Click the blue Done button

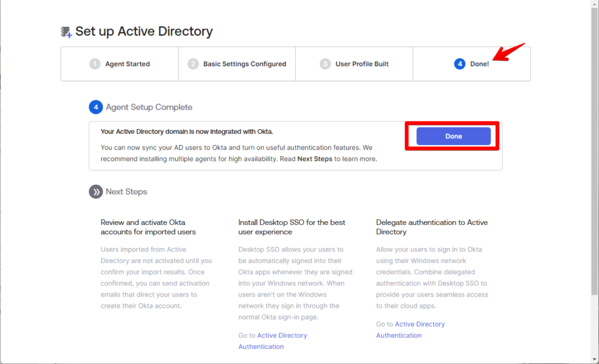click(x=453, y=136)
